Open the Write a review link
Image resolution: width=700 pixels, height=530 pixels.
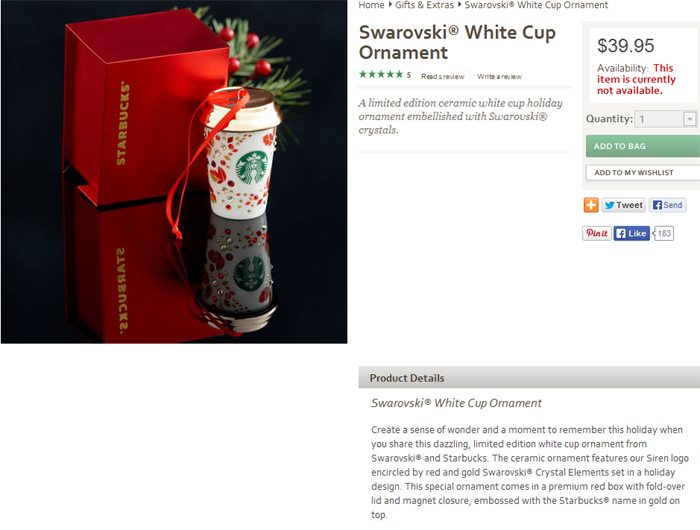click(x=499, y=76)
